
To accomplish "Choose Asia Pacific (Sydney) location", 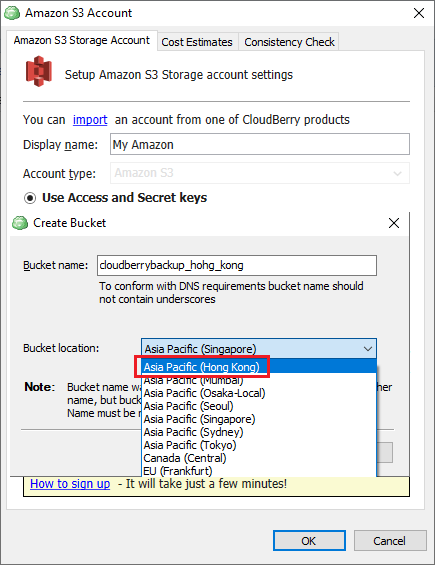I will (x=259, y=432).
